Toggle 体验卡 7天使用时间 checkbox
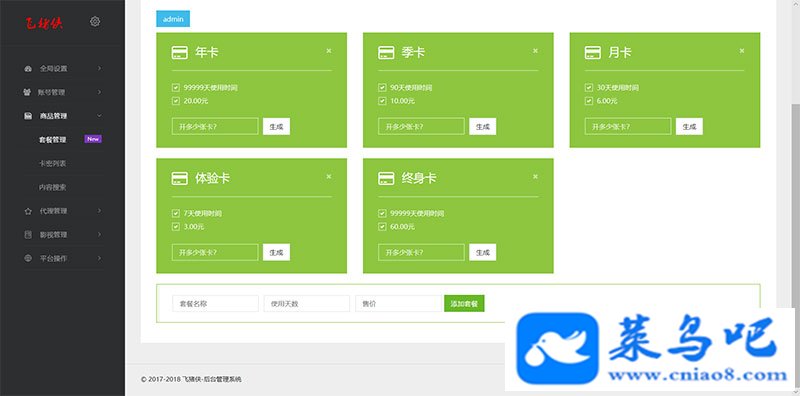This screenshot has width=800, height=396. click(x=176, y=213)
